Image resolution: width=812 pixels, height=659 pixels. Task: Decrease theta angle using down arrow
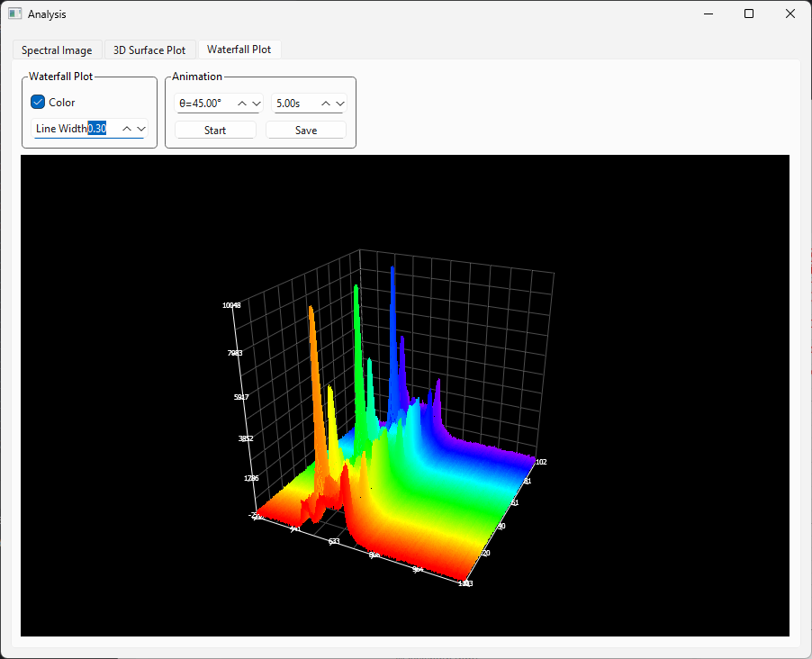(257, 104)
